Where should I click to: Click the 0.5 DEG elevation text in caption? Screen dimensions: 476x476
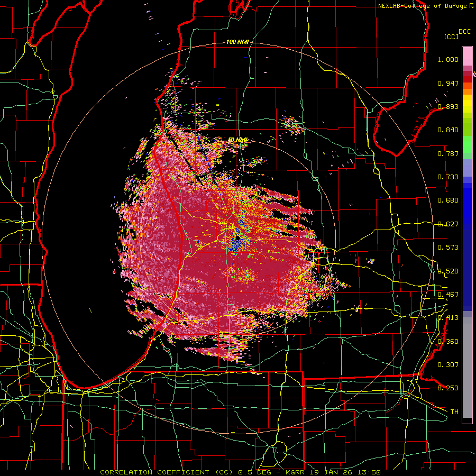(255, 472)
